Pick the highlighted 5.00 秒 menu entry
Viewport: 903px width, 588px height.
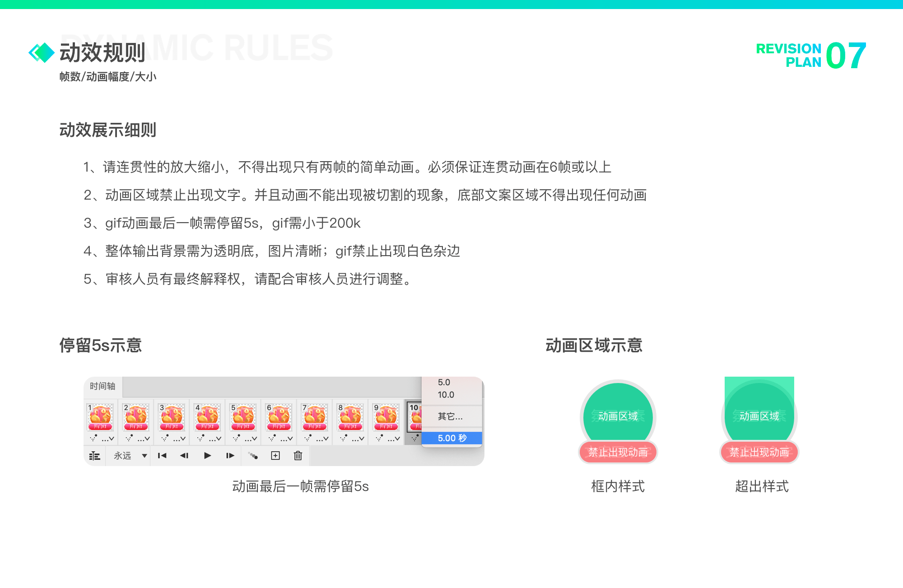452,438
